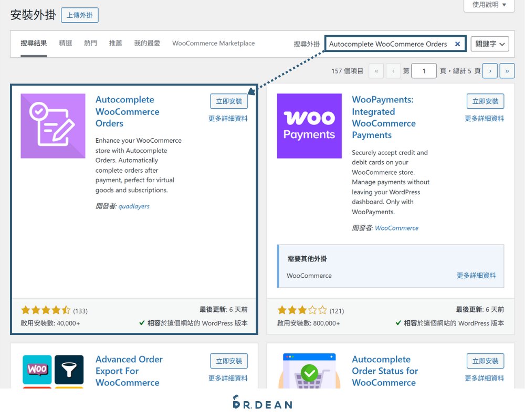
Task: Click the WooPayments purple Woo logo
Action: coord(309,125)
